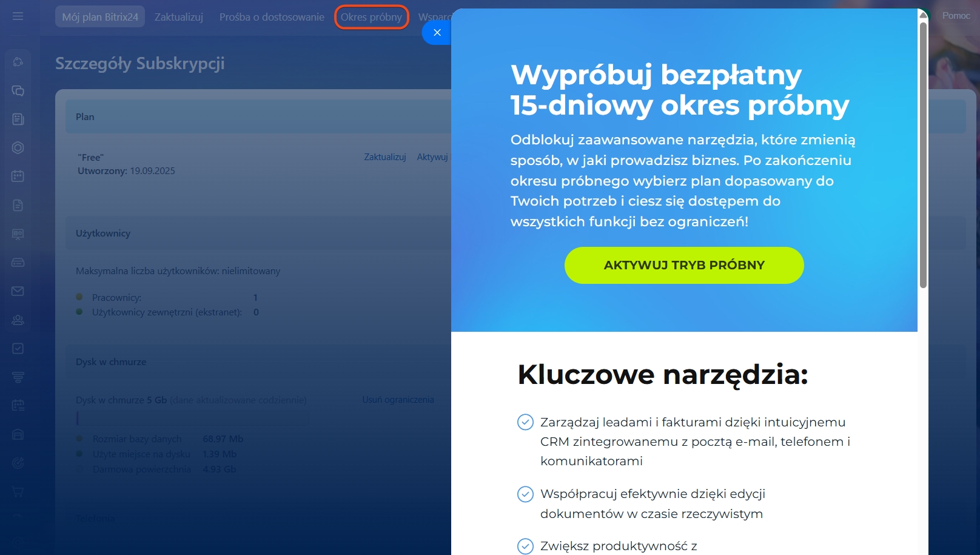Screen dimensions: 980x555
Task: Click the AKTYWUJ TRYB PRÓBNY button
Action: [684, 265]
